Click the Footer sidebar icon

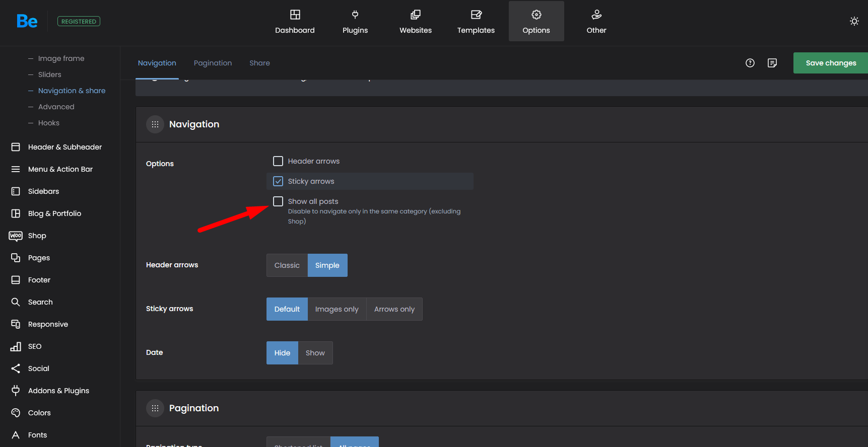point(16,280)
